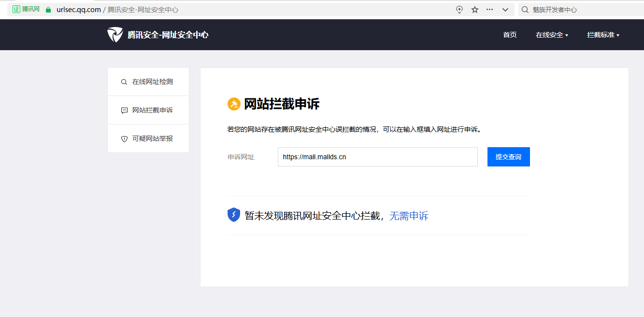Open the 拦截标准 dropdown menu
Viewport: 644px width, 317px height.
(x=603, y=35)
